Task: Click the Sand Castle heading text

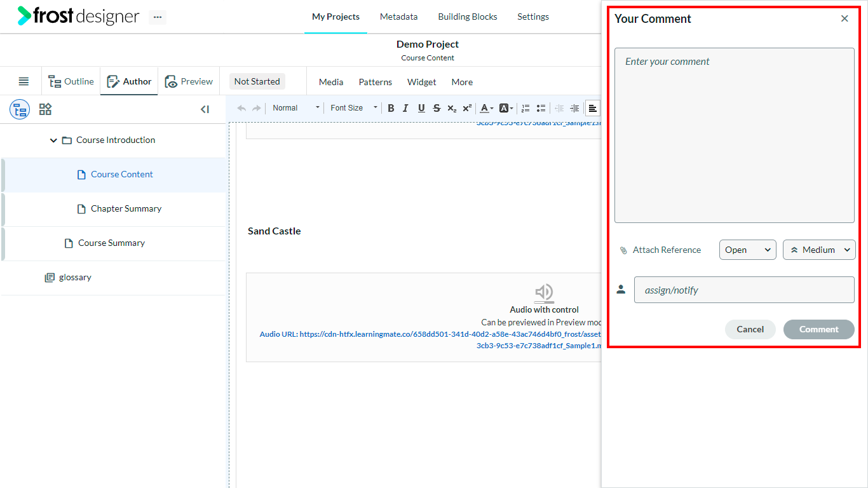Action: pos(275,231)
